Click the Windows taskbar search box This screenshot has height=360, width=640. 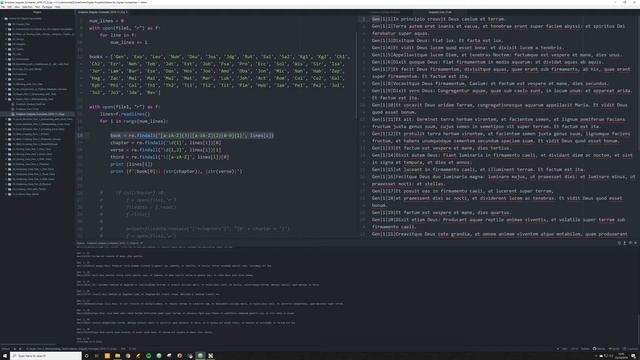[46, 356]
